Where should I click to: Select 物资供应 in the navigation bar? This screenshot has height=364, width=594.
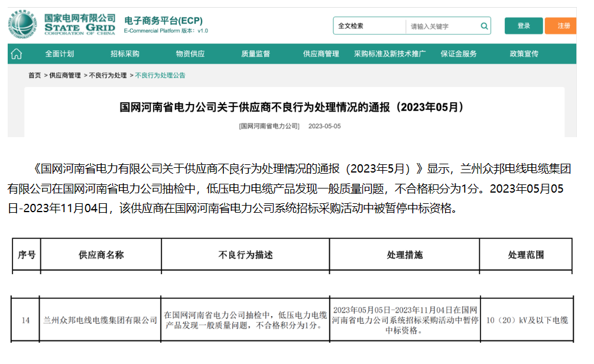pos(190,54)
